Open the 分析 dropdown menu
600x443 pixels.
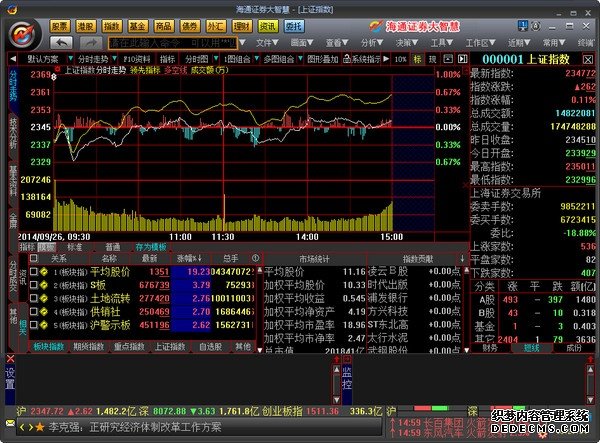point(372,42)
